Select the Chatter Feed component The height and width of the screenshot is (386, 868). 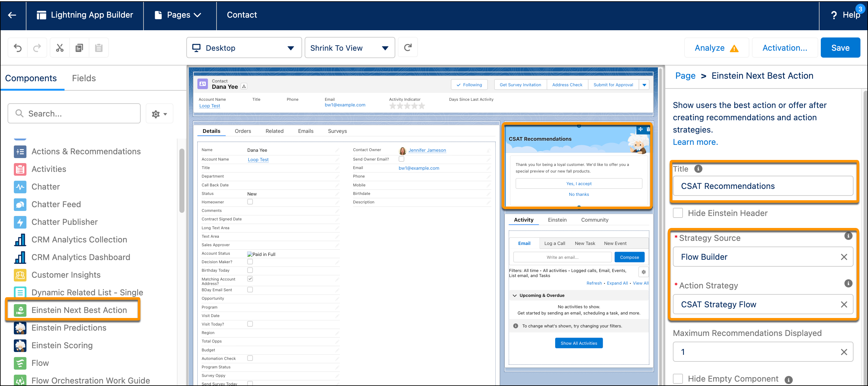(x=48, y=204)
